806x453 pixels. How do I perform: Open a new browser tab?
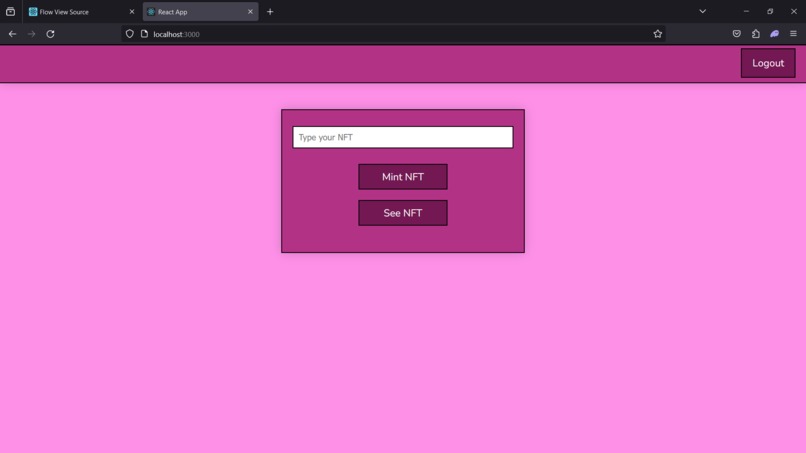[270, 11]
